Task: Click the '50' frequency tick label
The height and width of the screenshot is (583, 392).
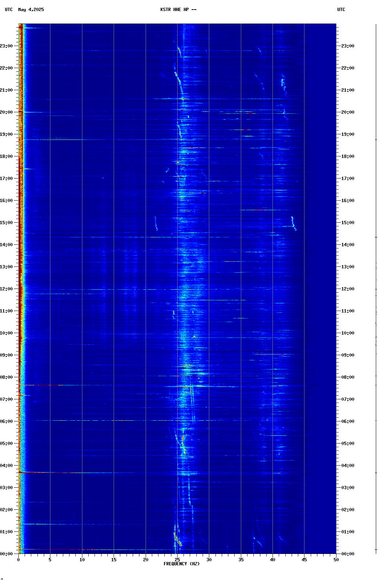Action: coord(336,560)
